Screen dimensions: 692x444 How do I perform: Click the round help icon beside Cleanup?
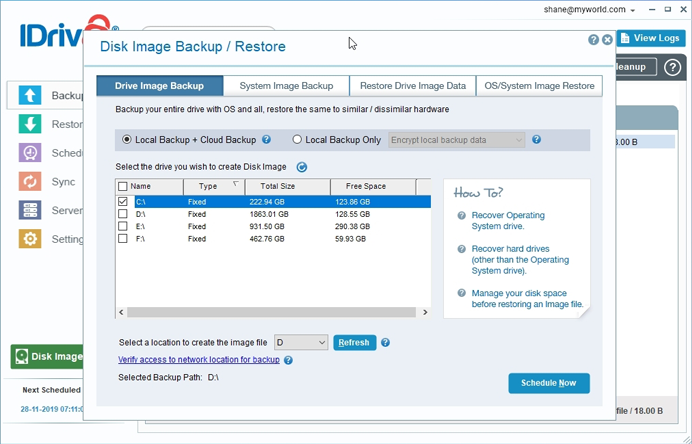[x=672, y=67]
